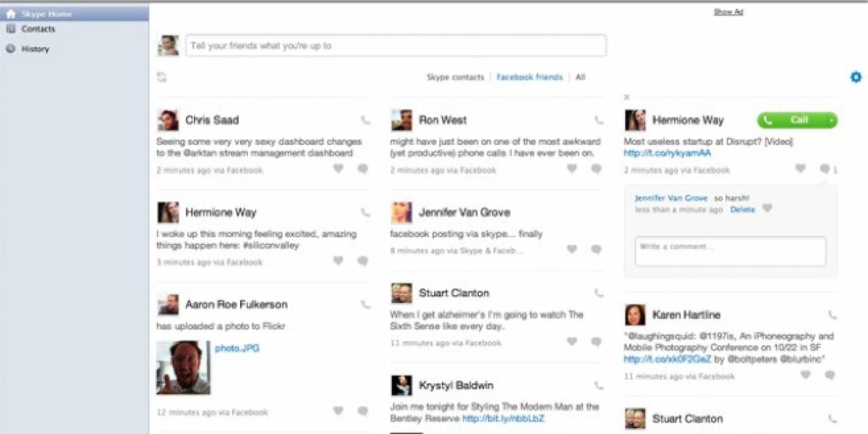Open Ron West's profile picture

click(x=401, y=120)
